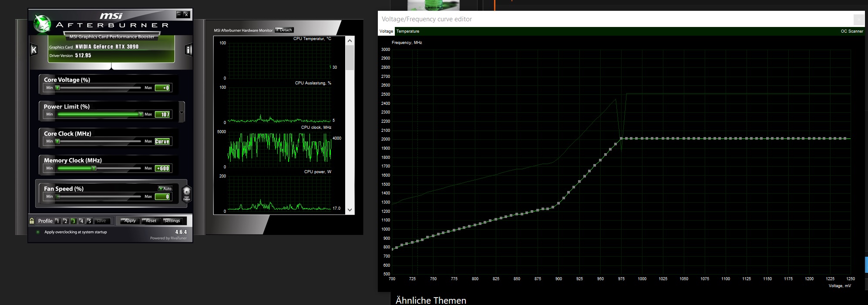Toggle Apply overclocking at system startup
Screen dimensions: 868x305
point(38,232)
